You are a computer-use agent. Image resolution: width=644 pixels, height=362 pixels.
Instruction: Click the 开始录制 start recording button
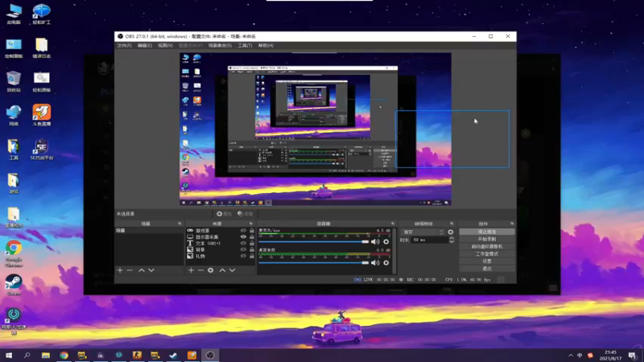click(487, 239)
